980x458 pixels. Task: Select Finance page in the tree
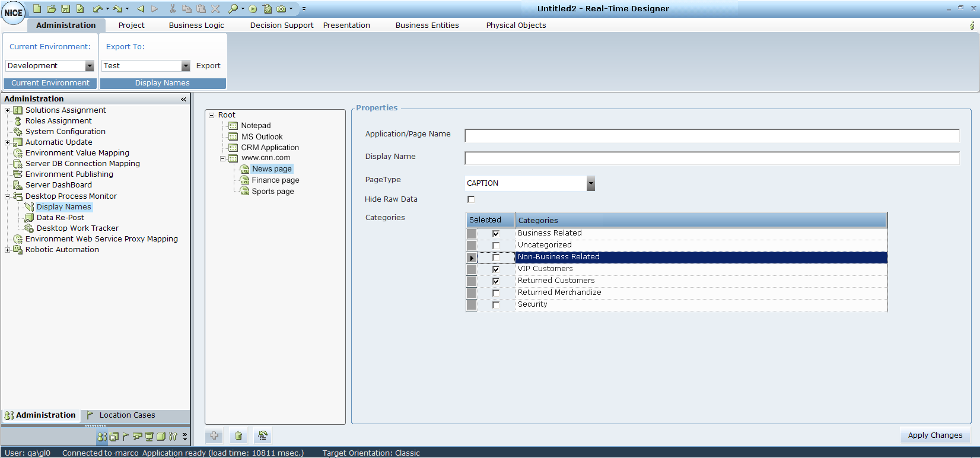point(275,180)
